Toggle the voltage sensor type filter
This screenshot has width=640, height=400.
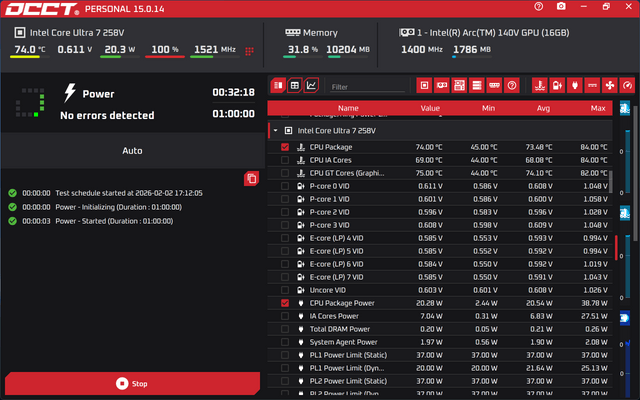tap(557, 85)
